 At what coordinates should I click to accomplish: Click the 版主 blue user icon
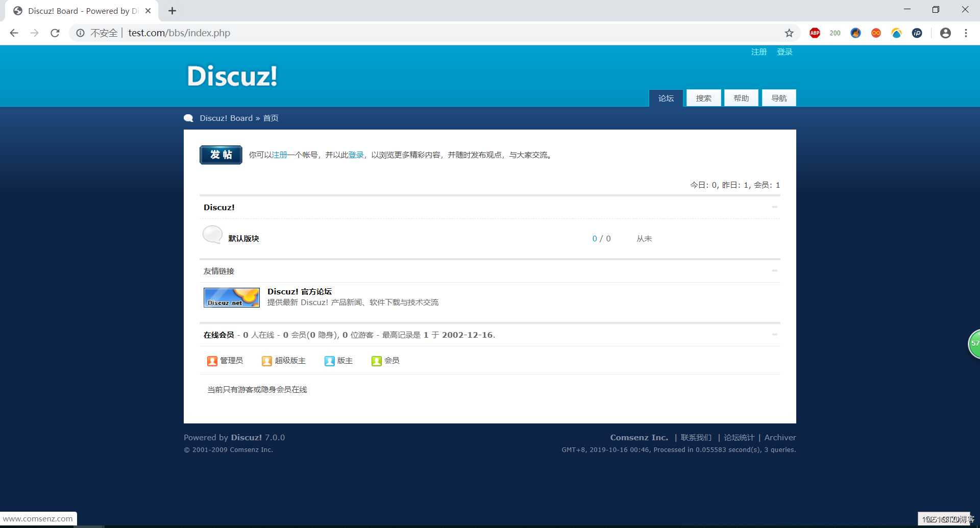click(329, 361)
